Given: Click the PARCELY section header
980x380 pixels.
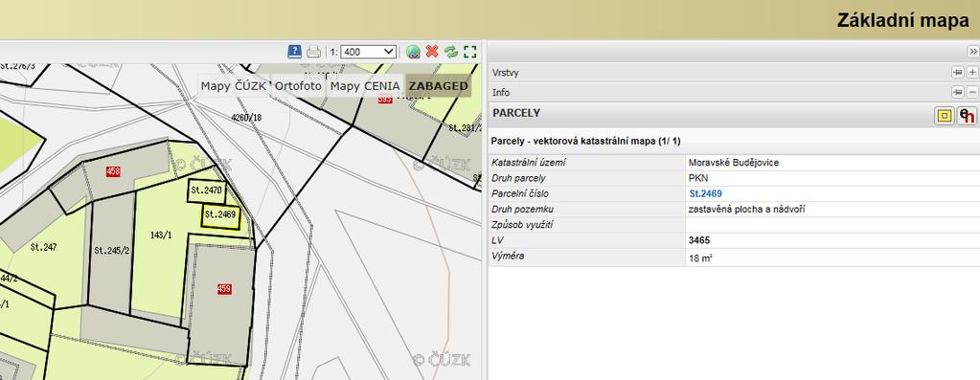Looking at the screenshot, I should [x=733, y=114].
